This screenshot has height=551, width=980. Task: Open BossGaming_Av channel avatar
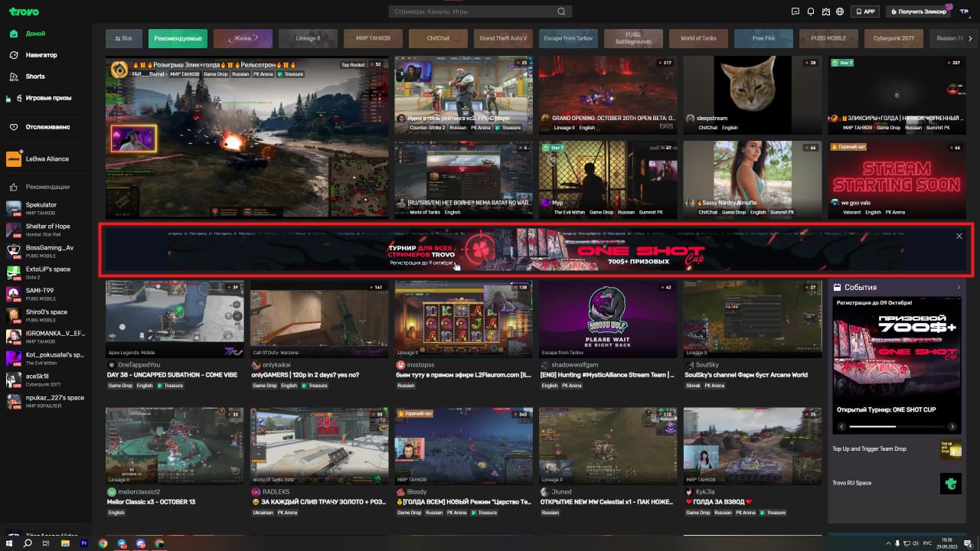point(13,250)
